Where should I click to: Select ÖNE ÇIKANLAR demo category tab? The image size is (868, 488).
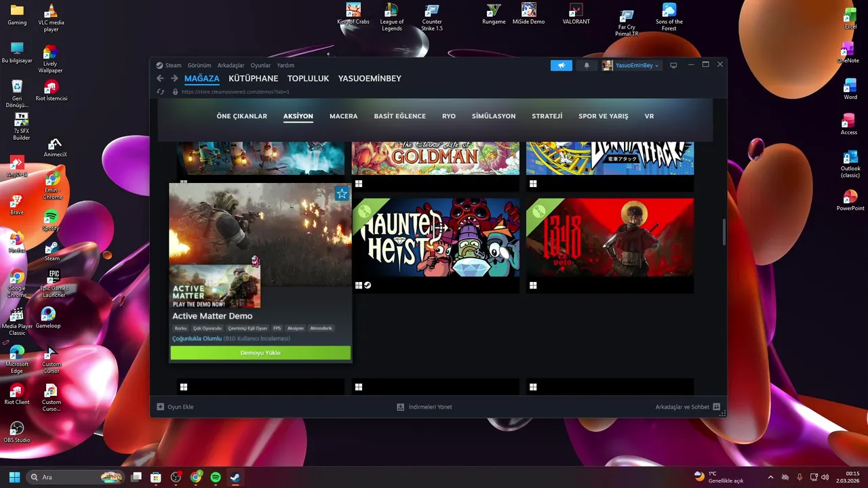tap(242, 116)
